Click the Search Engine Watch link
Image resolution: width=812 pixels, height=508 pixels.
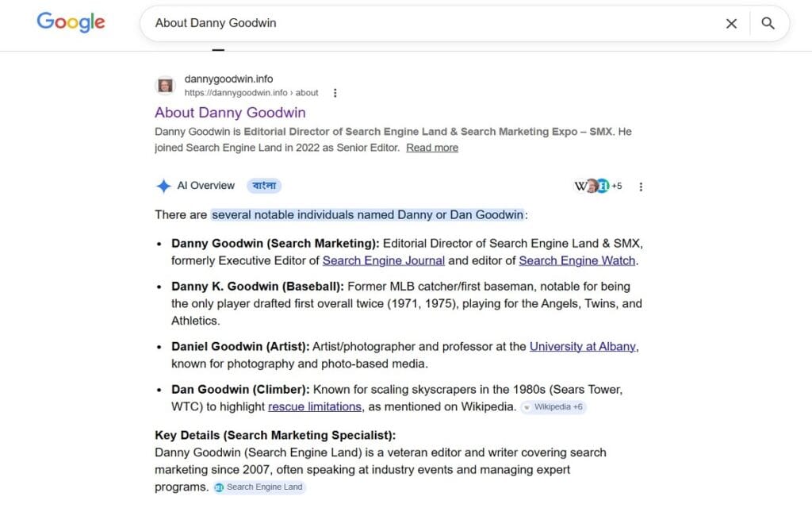[576, 260]
